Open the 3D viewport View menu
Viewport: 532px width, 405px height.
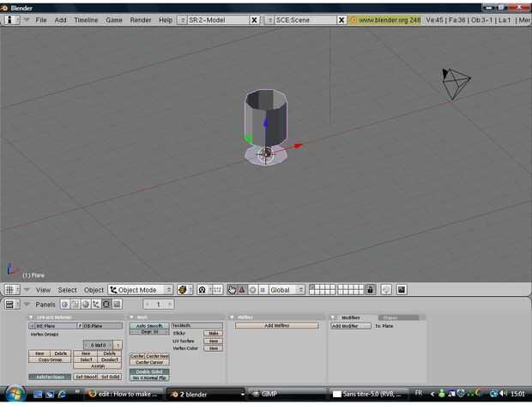[x=43, y=290]
